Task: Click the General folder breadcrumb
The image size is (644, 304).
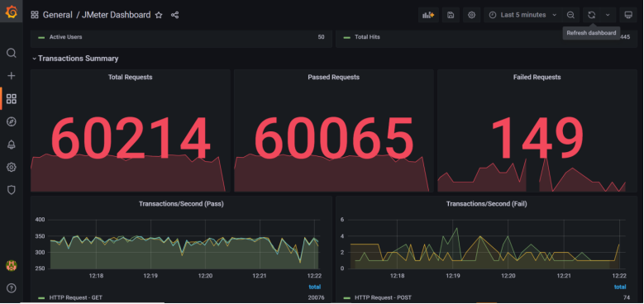Action: (x=58, y=15)
